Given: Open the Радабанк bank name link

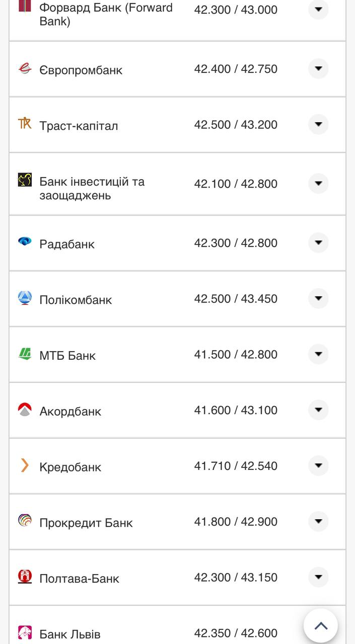Looking at the screenshot, I should 67,244.
